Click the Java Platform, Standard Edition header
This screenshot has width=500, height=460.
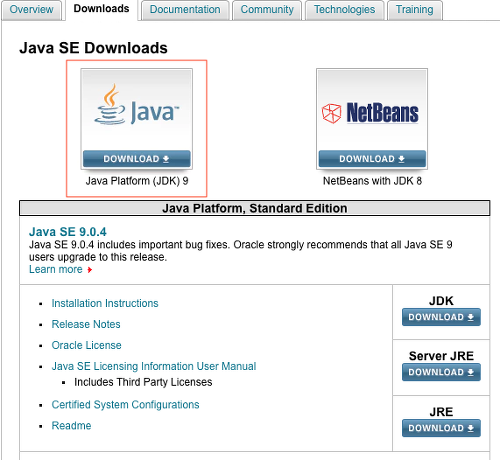[x=255, y=208]
